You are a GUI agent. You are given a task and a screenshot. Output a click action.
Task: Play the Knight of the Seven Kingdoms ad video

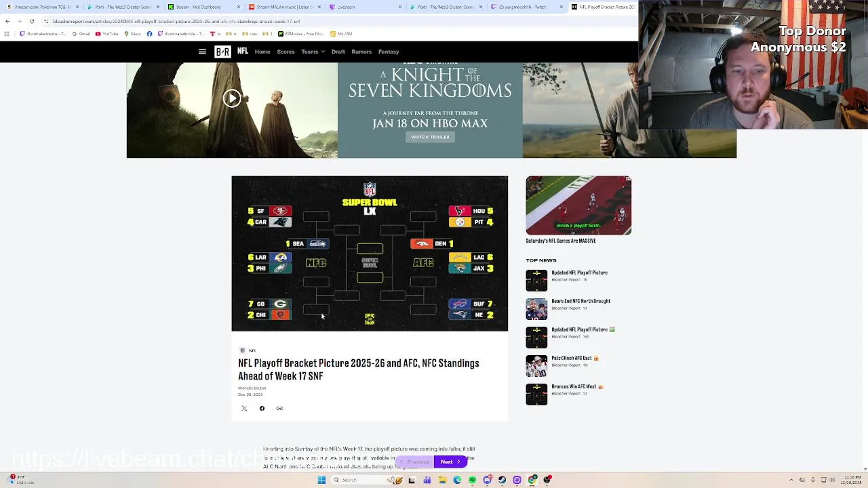tap(232, 98)
